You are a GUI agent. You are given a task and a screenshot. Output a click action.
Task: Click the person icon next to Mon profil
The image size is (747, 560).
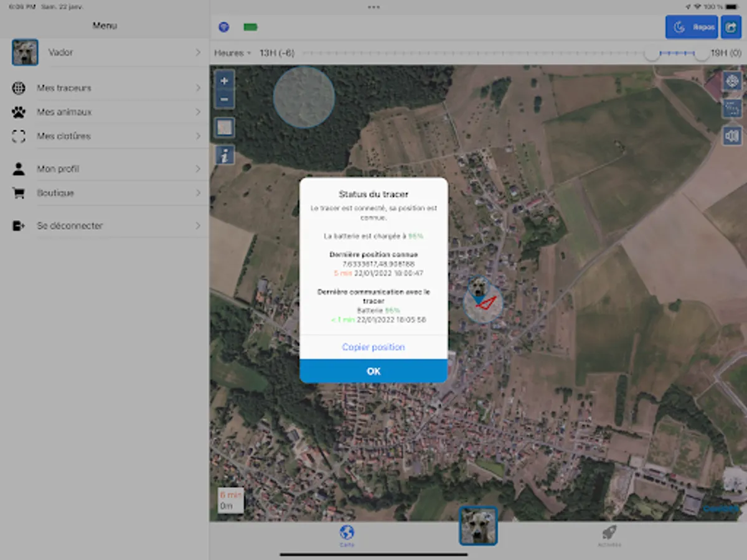pyautogui.click(x=19, y=169)
